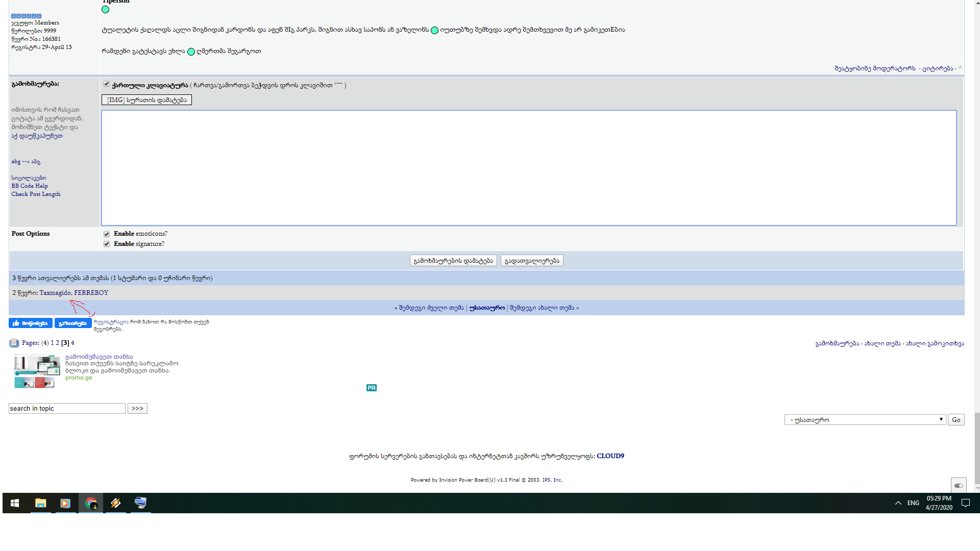
Task: Open File Explorer from the taskbar
Action: coord(40,504)
